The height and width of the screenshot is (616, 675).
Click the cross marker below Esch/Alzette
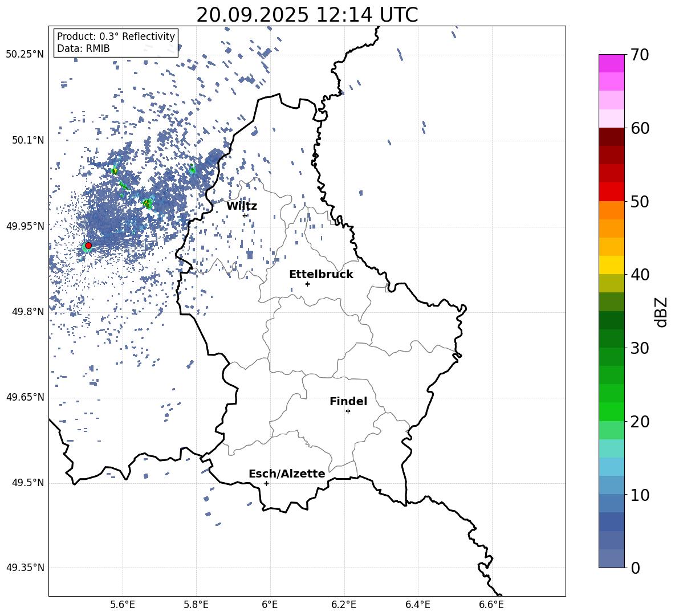tap(266, 483)
